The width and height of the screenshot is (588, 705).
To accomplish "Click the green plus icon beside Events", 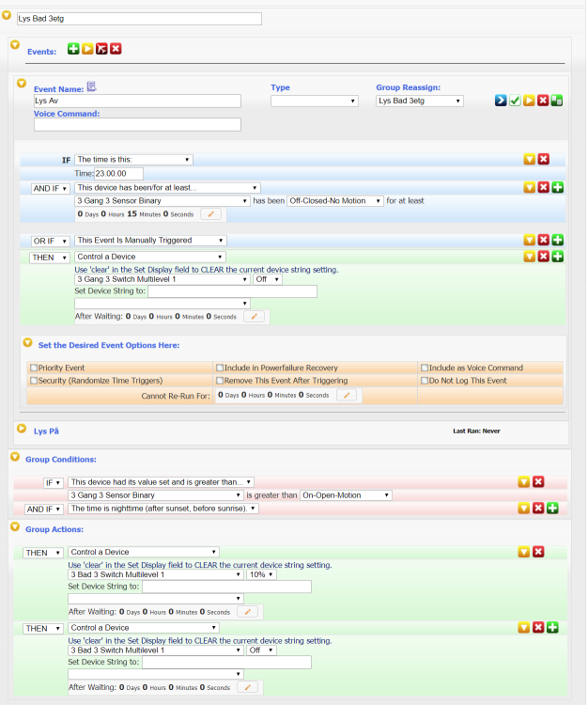I will (73, 49).
